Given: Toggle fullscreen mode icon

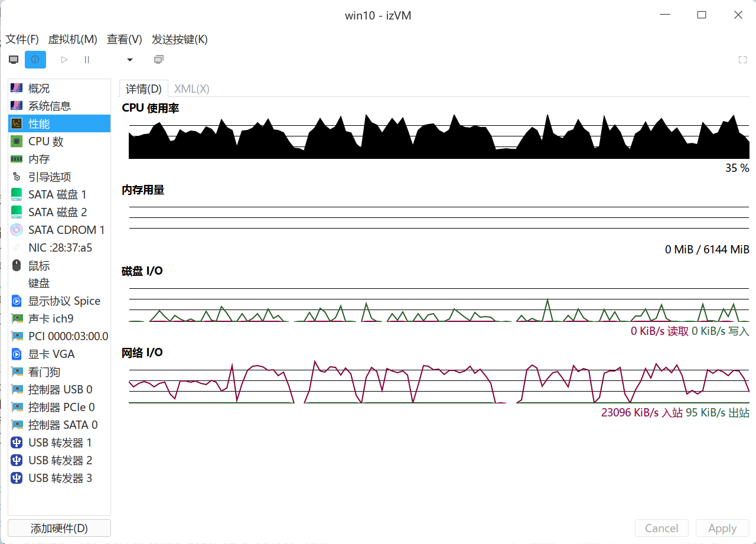Looking at the screenshot, I should point(743,60).
